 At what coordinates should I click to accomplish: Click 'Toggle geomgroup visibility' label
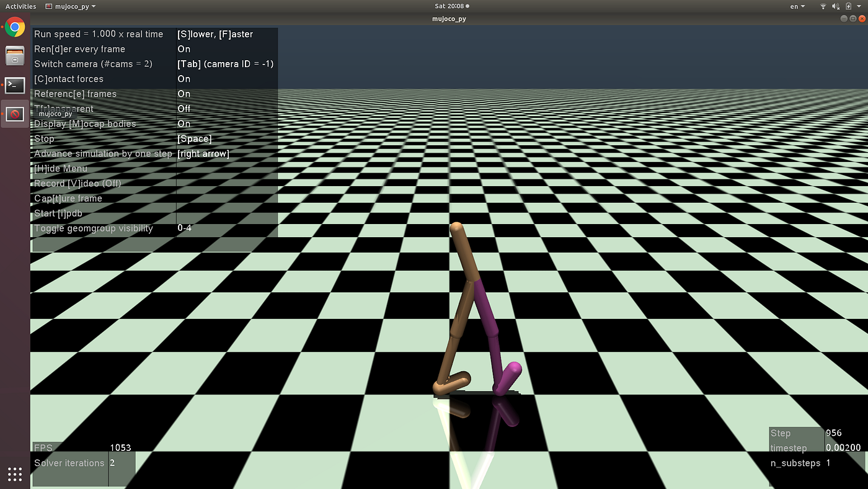[94, 228]
